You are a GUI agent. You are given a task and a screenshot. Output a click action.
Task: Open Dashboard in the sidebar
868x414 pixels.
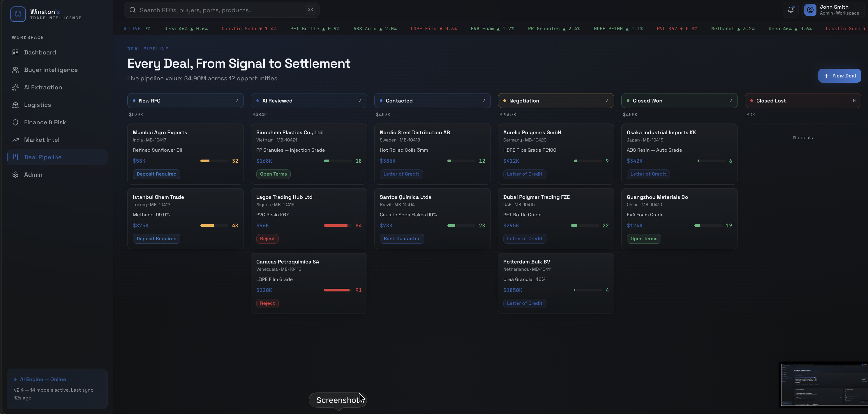point(57,52)
